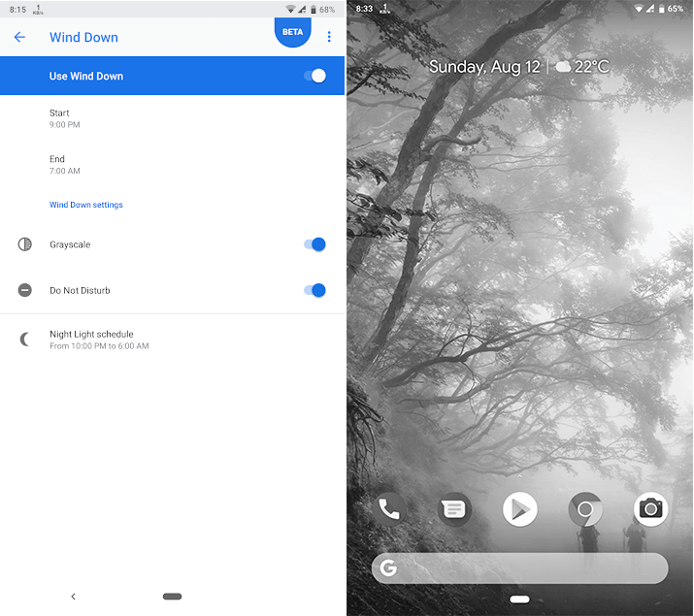
Task: Launch the Chrome browser
Action: 585,509
